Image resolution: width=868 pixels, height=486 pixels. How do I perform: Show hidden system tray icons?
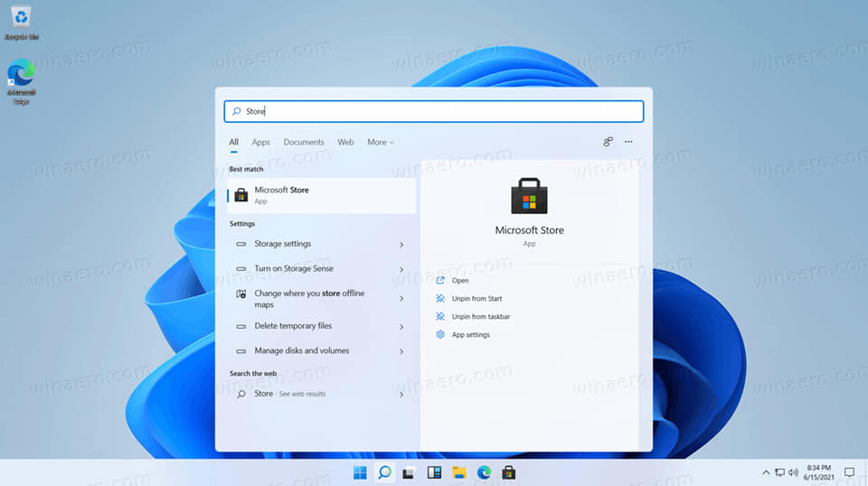[766, 472]
